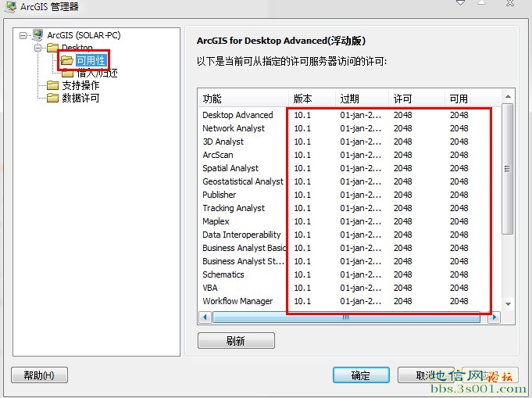Select the Geostatistical Analyst row
The height and width of the screenshot is (398, 532).
tap(349, 181)
